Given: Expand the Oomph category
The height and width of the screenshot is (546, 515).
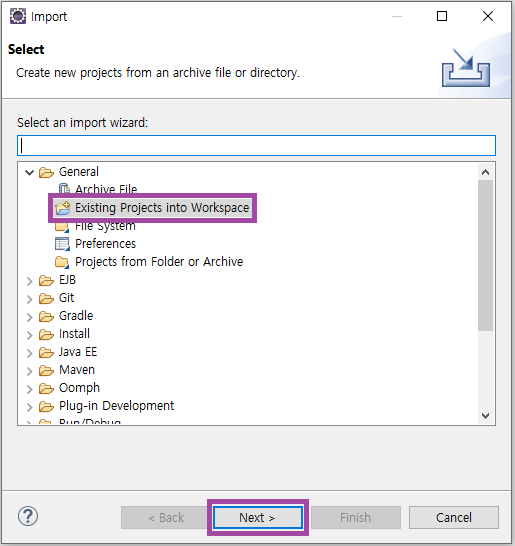Looking at the screenshot, I should point(30,389).
